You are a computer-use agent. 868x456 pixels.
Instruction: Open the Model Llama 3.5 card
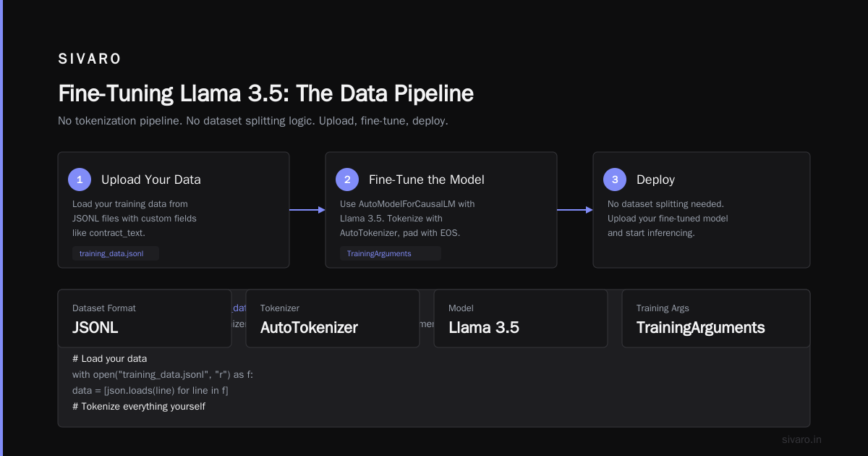(521, 318)
